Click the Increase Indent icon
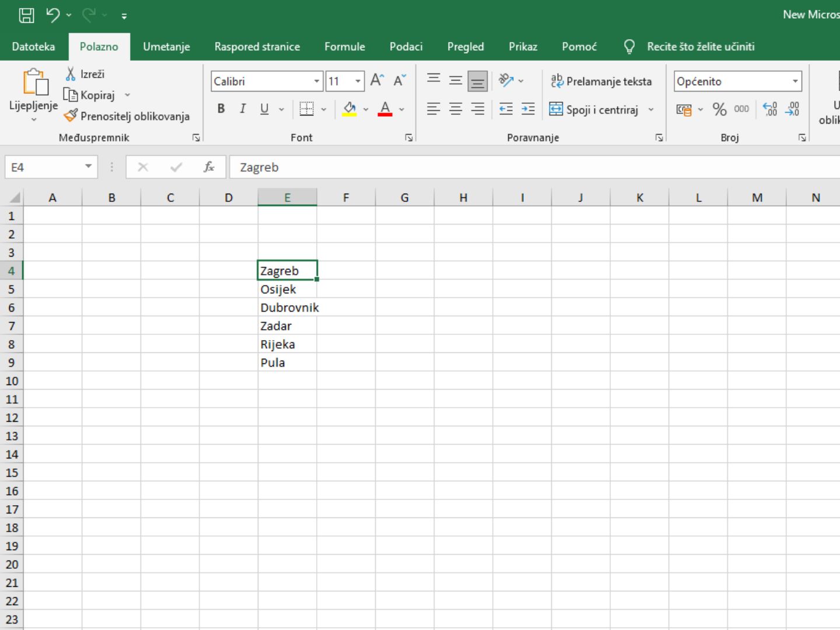 [528, 108]
